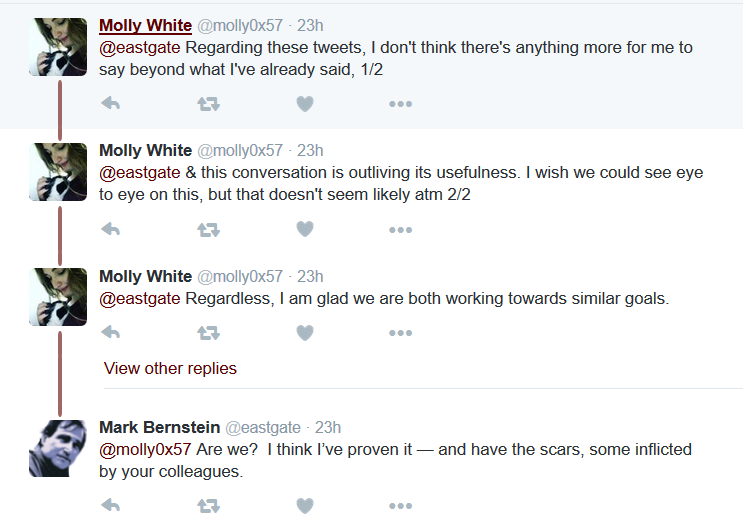Reply to the first Molly White tweet
The image size is (743, 528).
(x=111, y=103)
